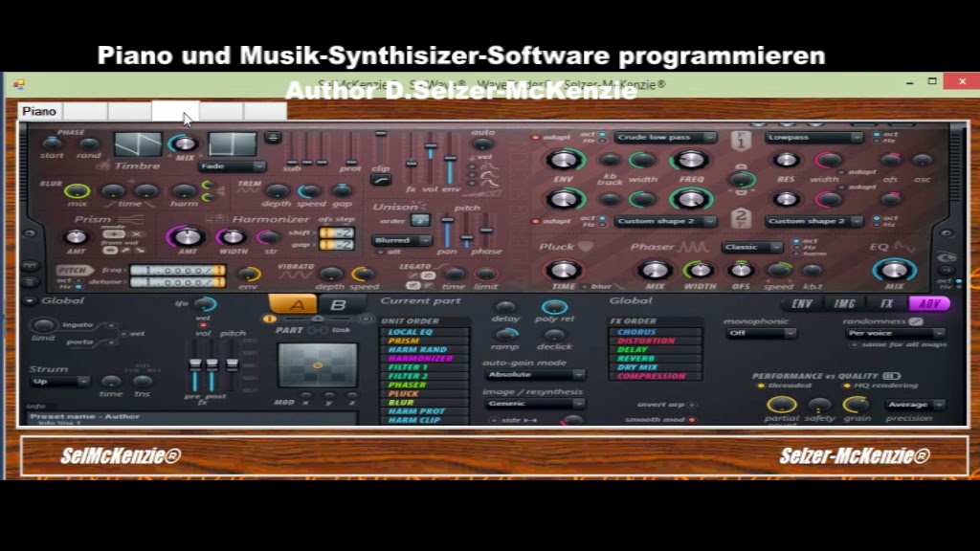
Task: Select harm mode for Phaser
Action: [796, 253]
